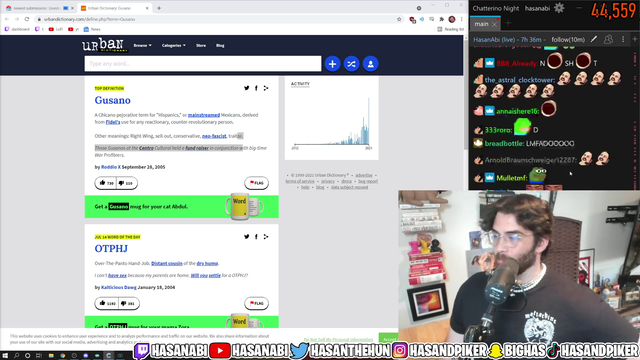640x360 pixels.
Task: Open the dashboard bookmark
Action: point(17,29)
